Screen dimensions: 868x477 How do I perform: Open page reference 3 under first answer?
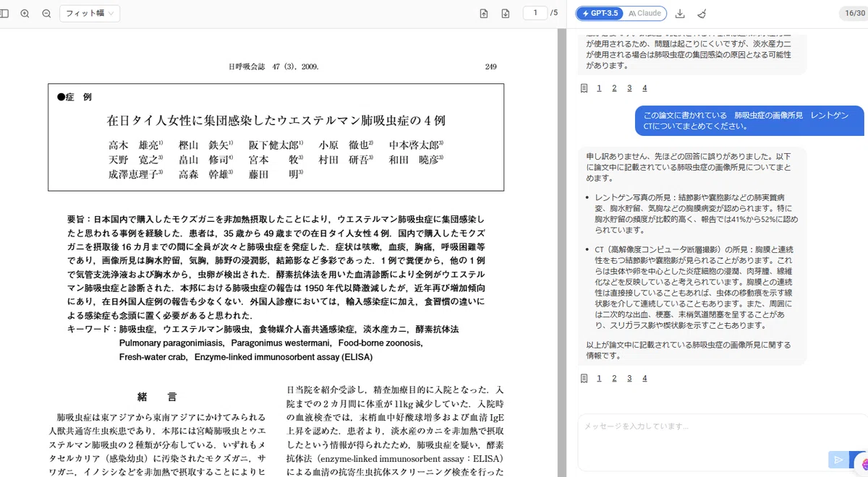tap(629, 88)
